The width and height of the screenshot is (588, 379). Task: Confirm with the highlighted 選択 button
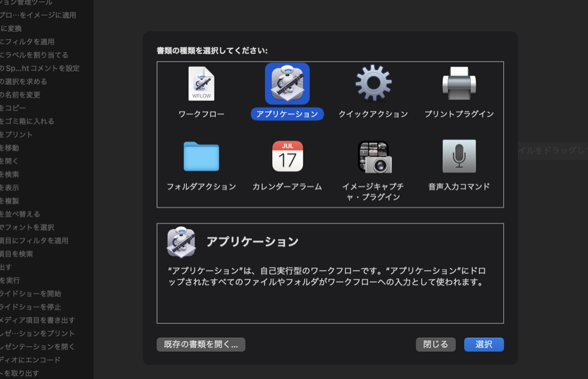(x=483, y=344)
